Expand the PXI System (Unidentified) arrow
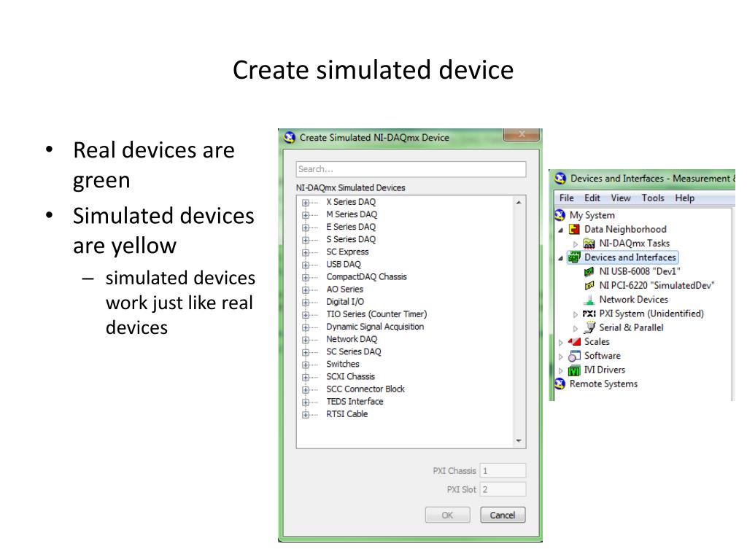This screenshot has height=560, width=747. 576,314
